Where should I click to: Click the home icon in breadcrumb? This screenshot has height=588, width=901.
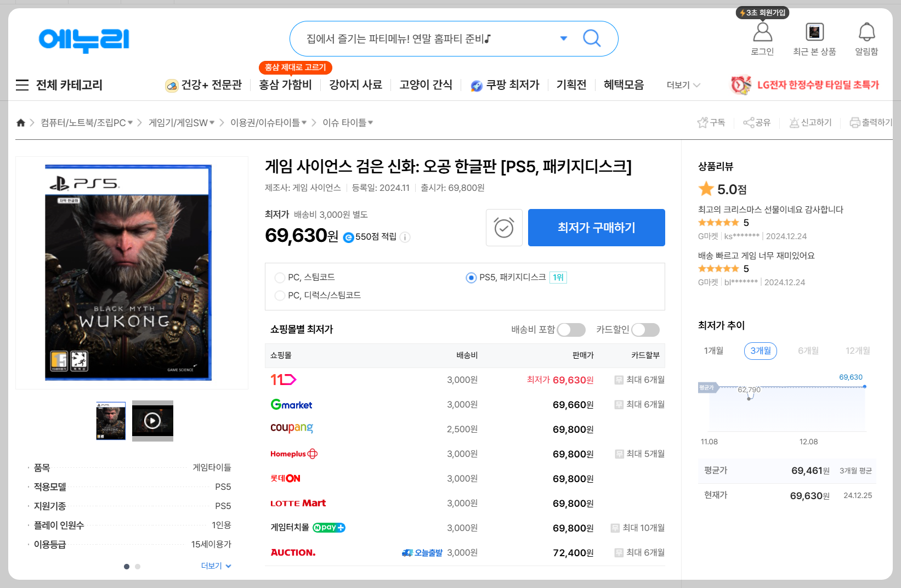tap(21, 122)
